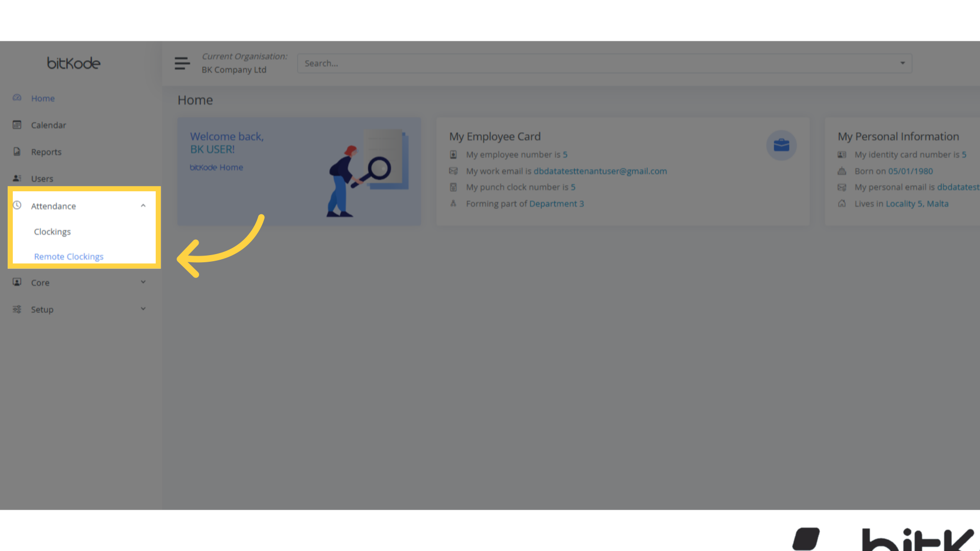Viewport: 980px width, 551px height.
Task: Select Calendar in the sidebar
Action: [x=48, y=125]
